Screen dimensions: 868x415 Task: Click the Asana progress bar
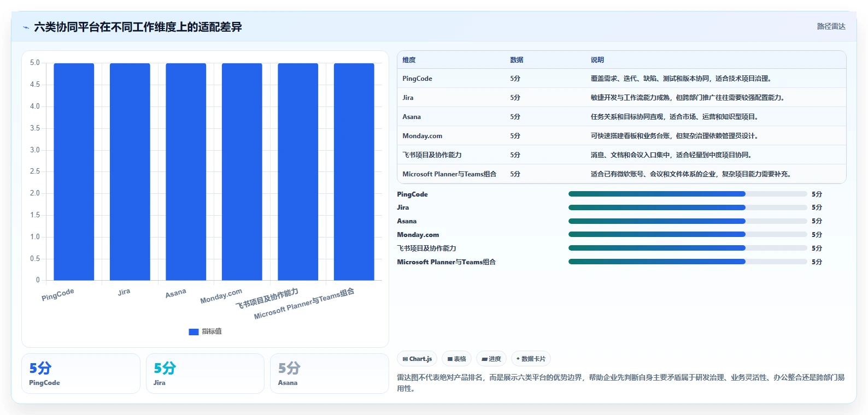coord(688,221)
